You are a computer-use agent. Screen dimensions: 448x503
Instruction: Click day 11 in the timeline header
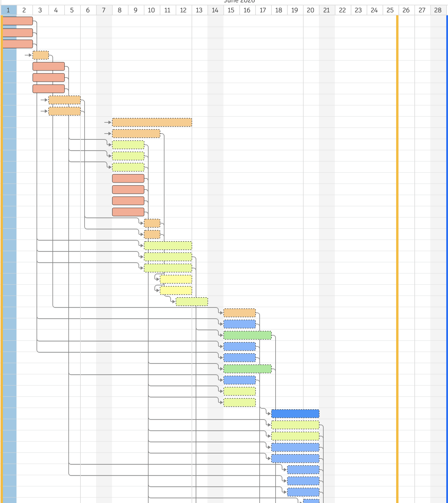point(168,10)
